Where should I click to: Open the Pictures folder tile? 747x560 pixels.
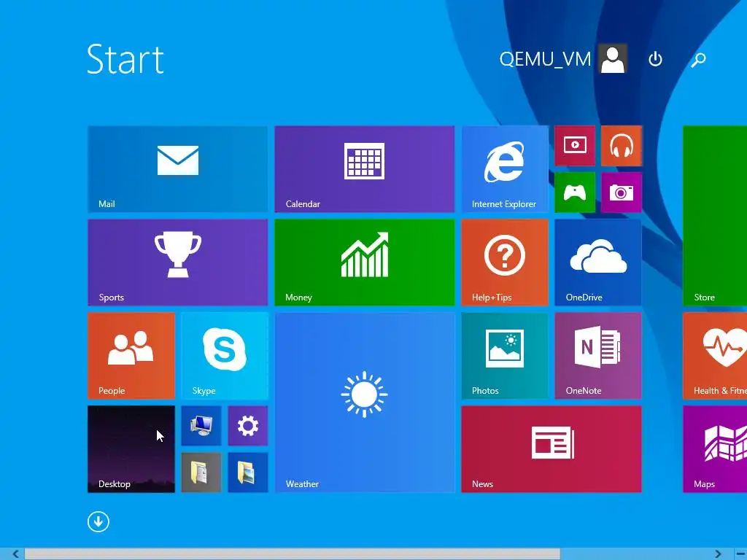coord(248,472)
